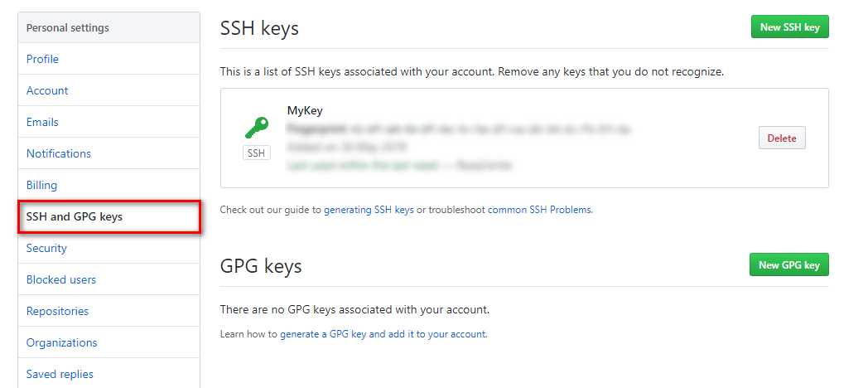Delete the MyKey SSH key

pos(782,138)
